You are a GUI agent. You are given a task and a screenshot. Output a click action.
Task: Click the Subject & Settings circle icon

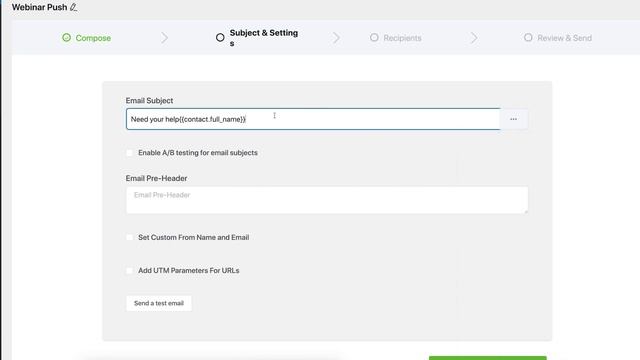220,38
